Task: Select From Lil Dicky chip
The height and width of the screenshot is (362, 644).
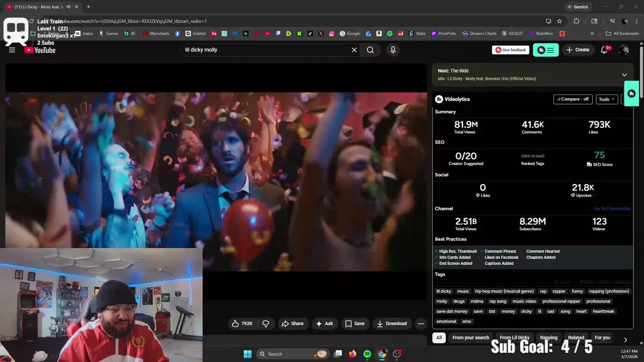Action: coord(515,338)
